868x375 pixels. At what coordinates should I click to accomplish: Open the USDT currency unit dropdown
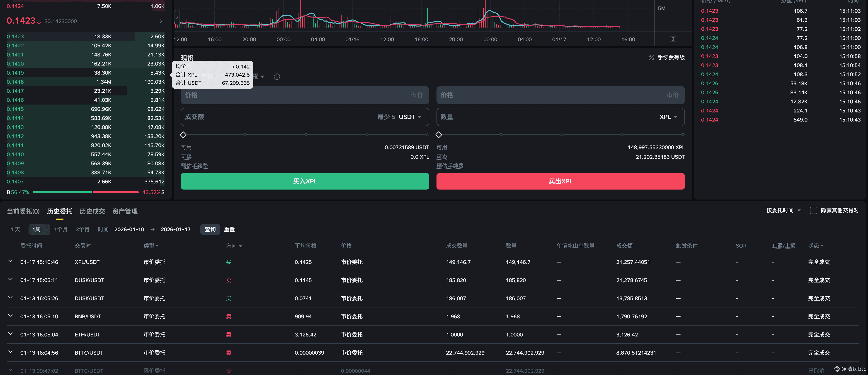click(x=410, y=117)
